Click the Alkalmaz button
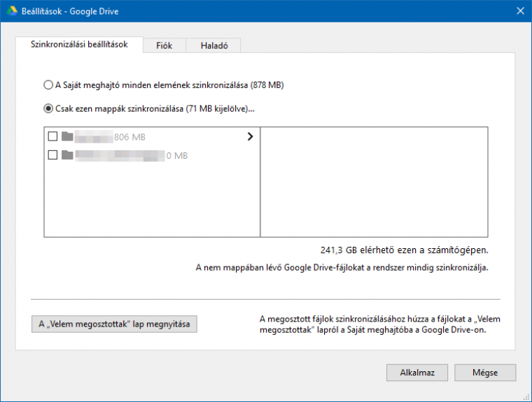The image size is (532, 402). point(417,373)
